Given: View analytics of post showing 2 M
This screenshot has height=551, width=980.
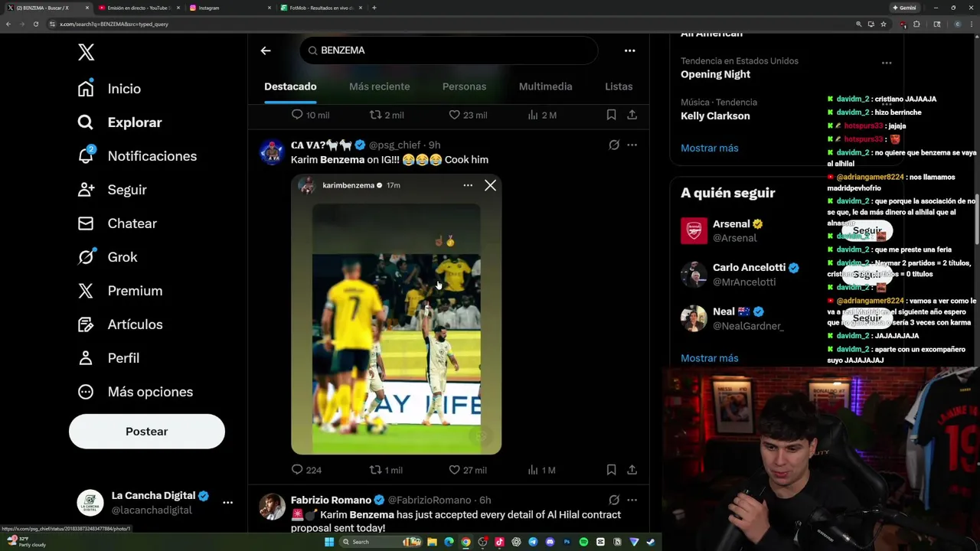Looking at the screenshot, I should click(x=542, y=115).
